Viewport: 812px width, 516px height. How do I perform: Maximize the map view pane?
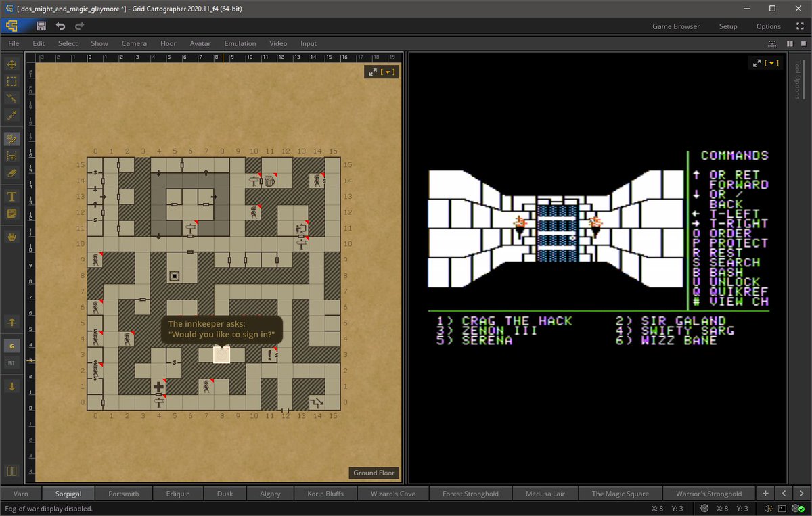point(372,72)
